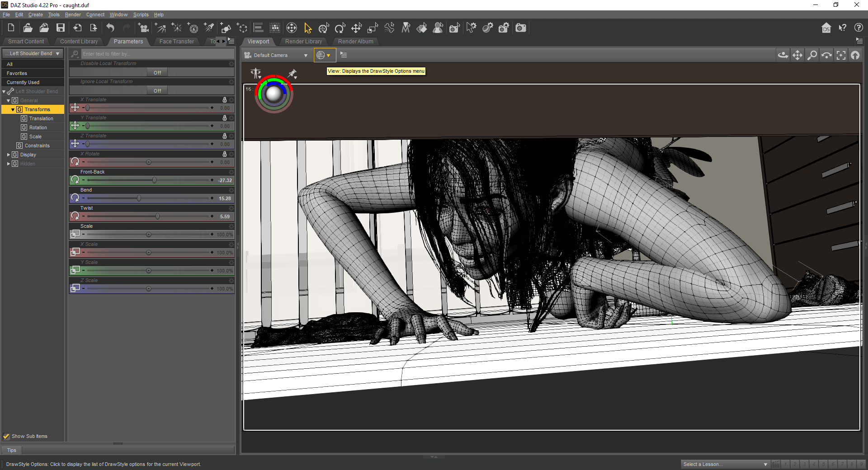Toggle the X Translate lock icon
The height and width of the screenshot is (470, 868).
(225, 100)
